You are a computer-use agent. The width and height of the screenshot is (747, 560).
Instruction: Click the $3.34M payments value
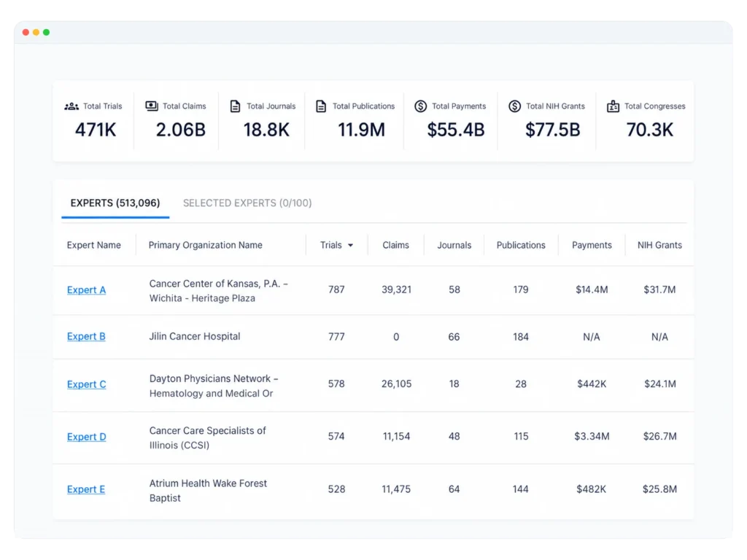pos(592,436)
